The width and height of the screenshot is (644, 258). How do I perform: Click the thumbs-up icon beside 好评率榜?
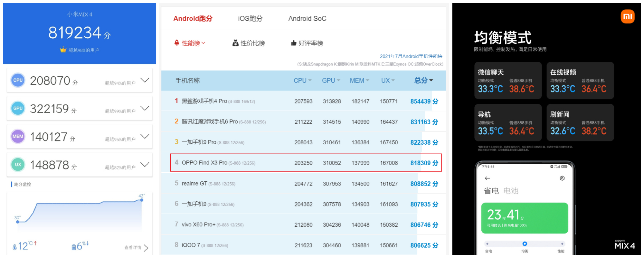294,43
